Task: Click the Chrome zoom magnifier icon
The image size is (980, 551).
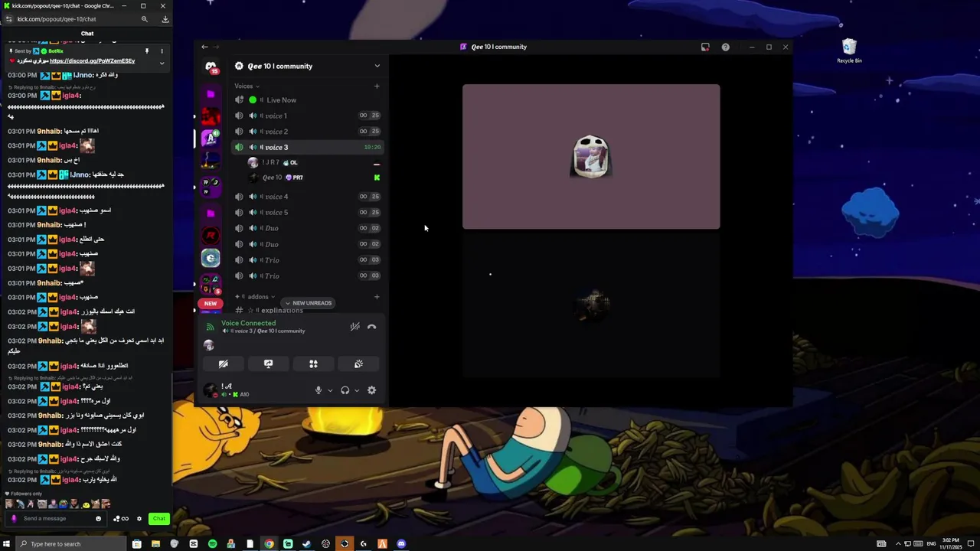Action: (145, 19)
